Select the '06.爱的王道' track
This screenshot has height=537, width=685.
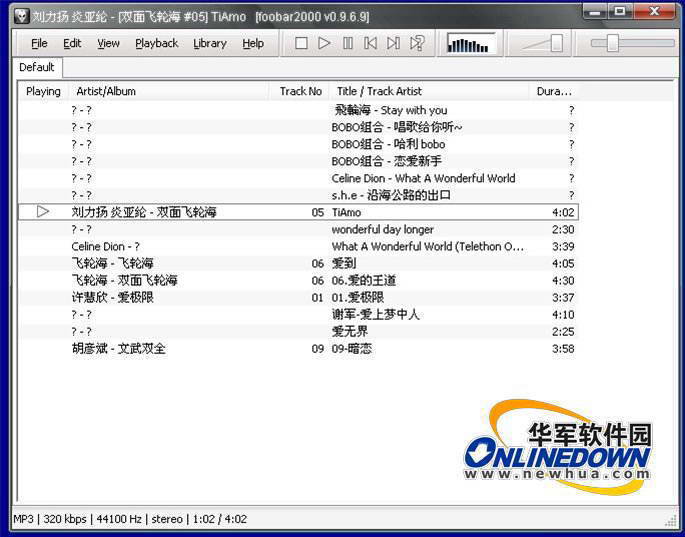tap(364, 281)
